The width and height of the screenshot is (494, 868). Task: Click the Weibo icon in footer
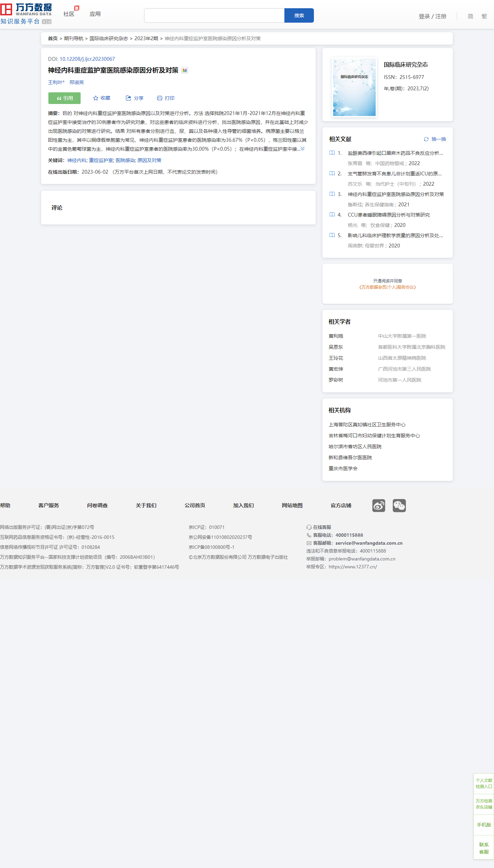coord(378,506)
